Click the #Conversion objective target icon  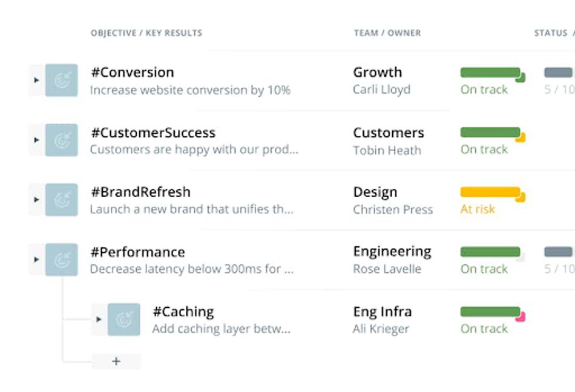point(62,80)
